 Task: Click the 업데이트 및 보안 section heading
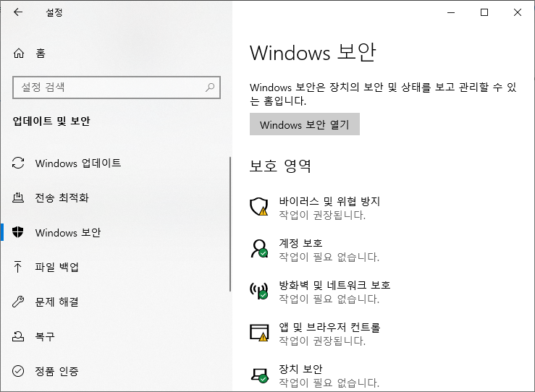[x=51, y=121]
